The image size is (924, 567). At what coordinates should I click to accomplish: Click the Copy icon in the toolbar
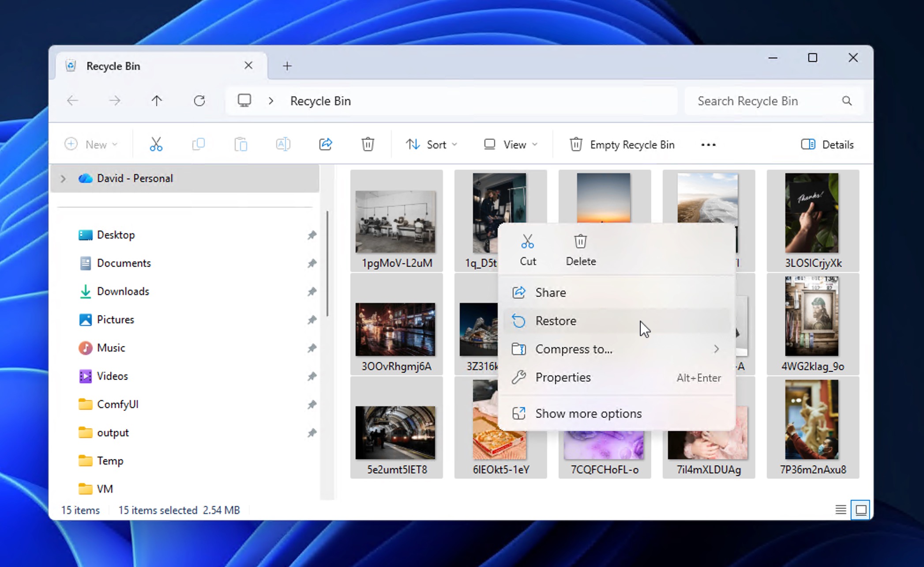[198, 144]
